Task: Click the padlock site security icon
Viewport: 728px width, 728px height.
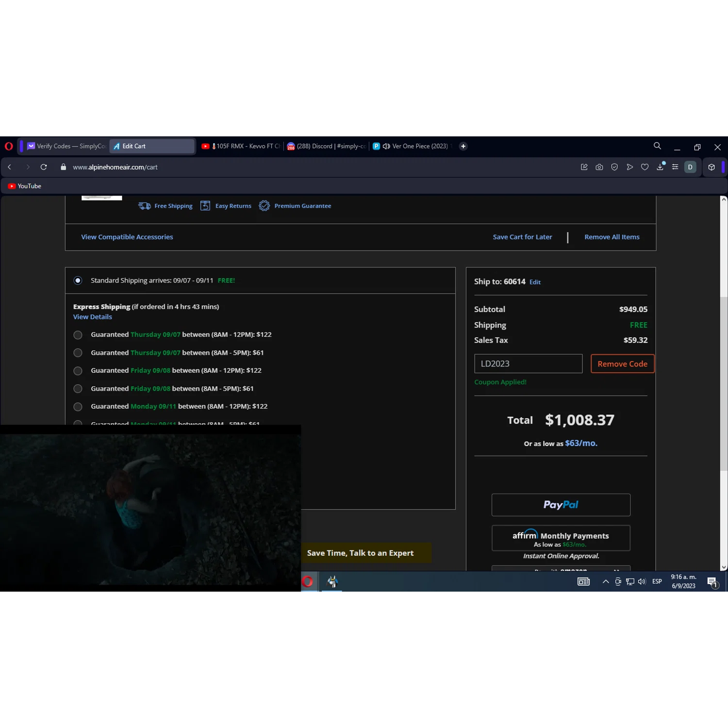Action: coord(64,167)
